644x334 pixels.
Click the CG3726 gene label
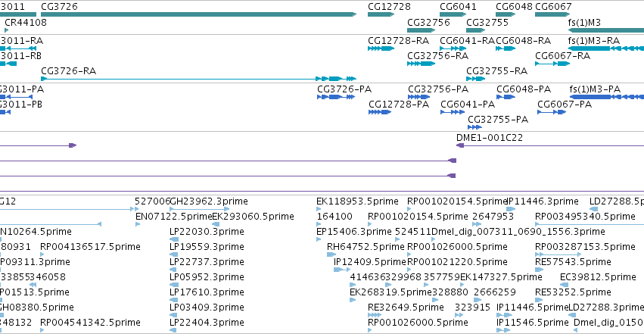(x=59, y=7)
